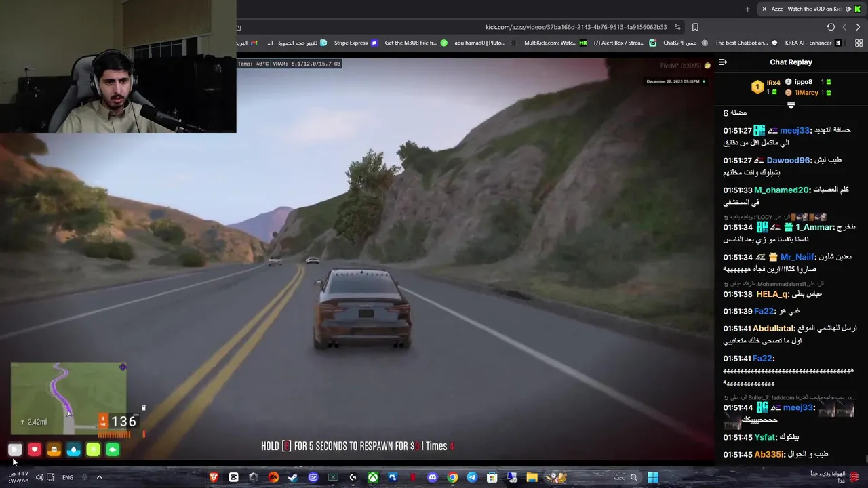This screenshot has height=488, width=868.
Task: Click the hunger burger HUD icon
Action: [x=54, y=449]
